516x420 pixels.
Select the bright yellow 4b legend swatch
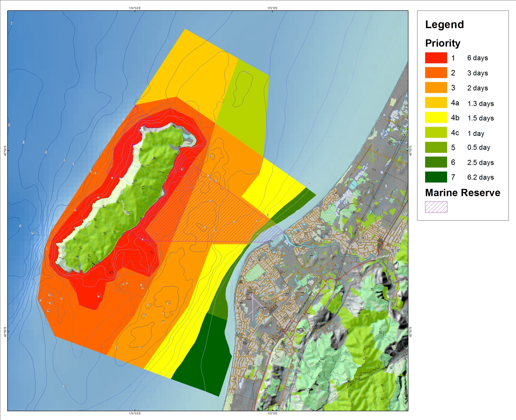click(x=436, y=118)
